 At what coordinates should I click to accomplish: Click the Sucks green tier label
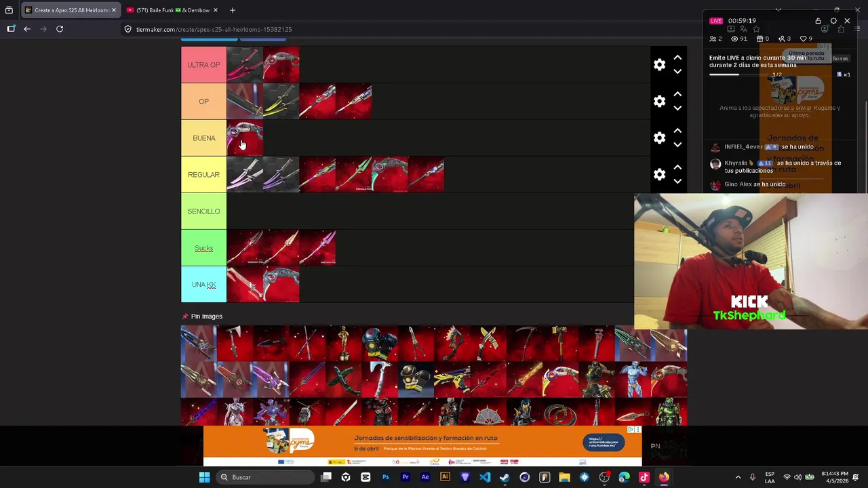(203, 247)
